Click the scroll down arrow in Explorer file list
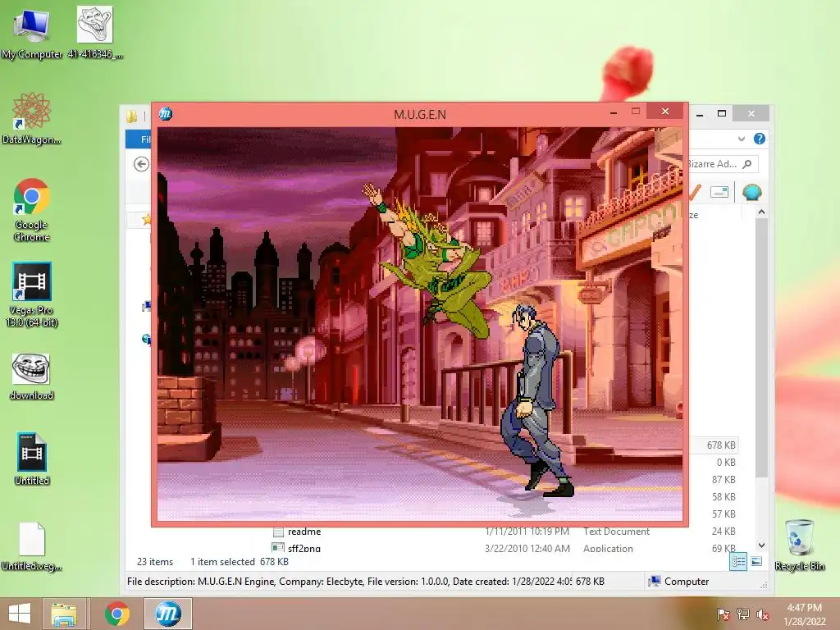Screen dimensions: 840x630 (762, 546)
